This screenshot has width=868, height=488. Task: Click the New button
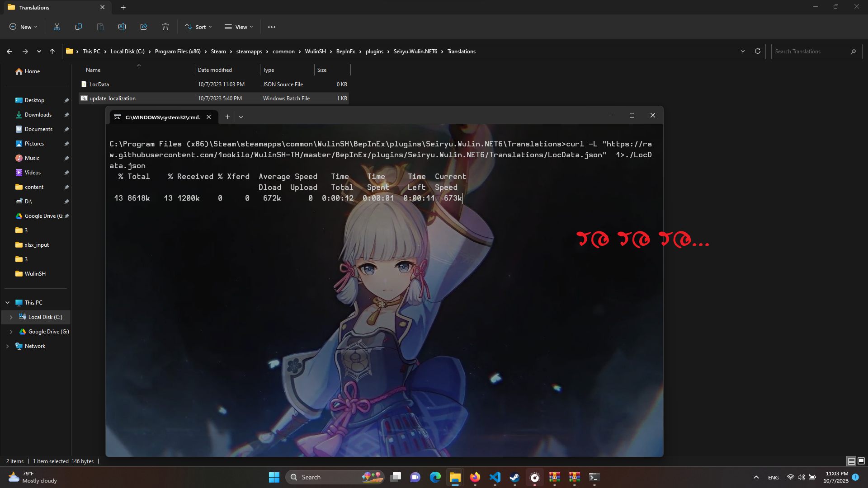coord(24,27)
